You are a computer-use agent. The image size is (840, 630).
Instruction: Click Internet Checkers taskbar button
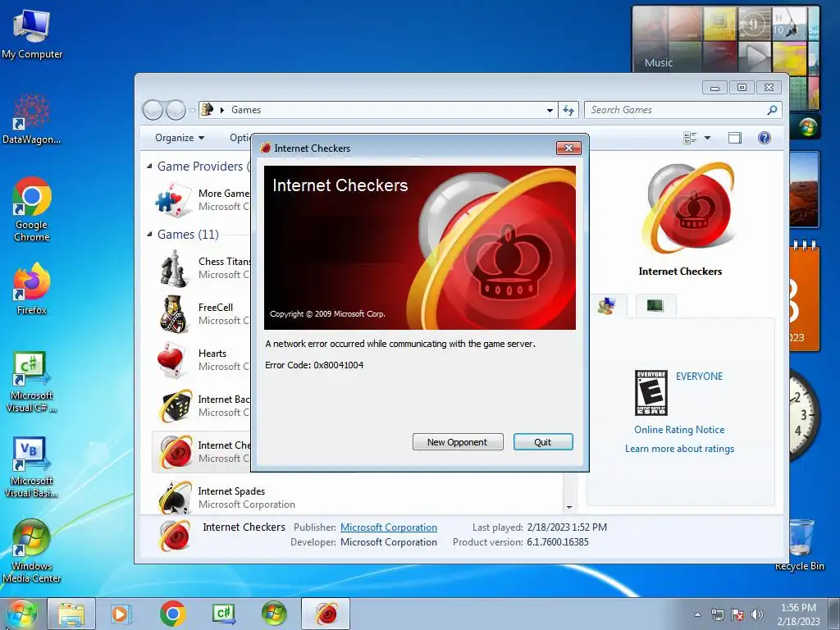tap(326, 614)
